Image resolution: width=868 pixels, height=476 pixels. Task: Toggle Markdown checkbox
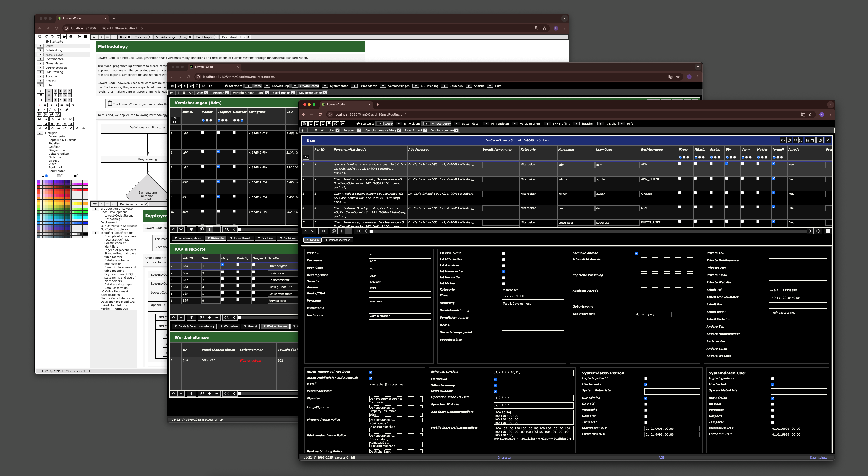495,379
